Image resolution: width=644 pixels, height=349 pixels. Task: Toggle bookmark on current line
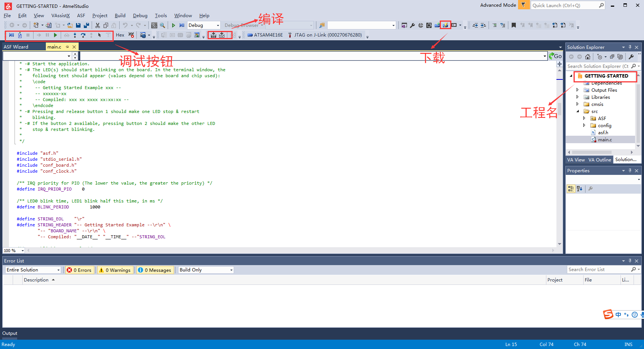(x=514, y=25)
